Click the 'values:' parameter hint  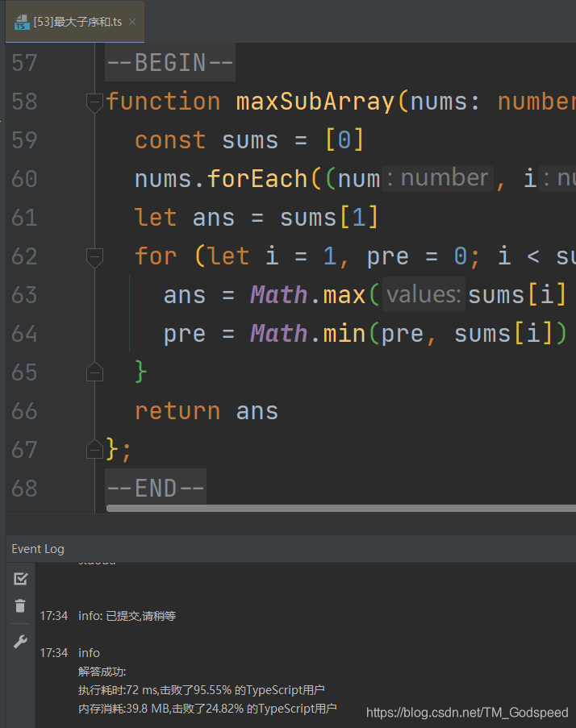pyautogui.click(x=424, y=295)
